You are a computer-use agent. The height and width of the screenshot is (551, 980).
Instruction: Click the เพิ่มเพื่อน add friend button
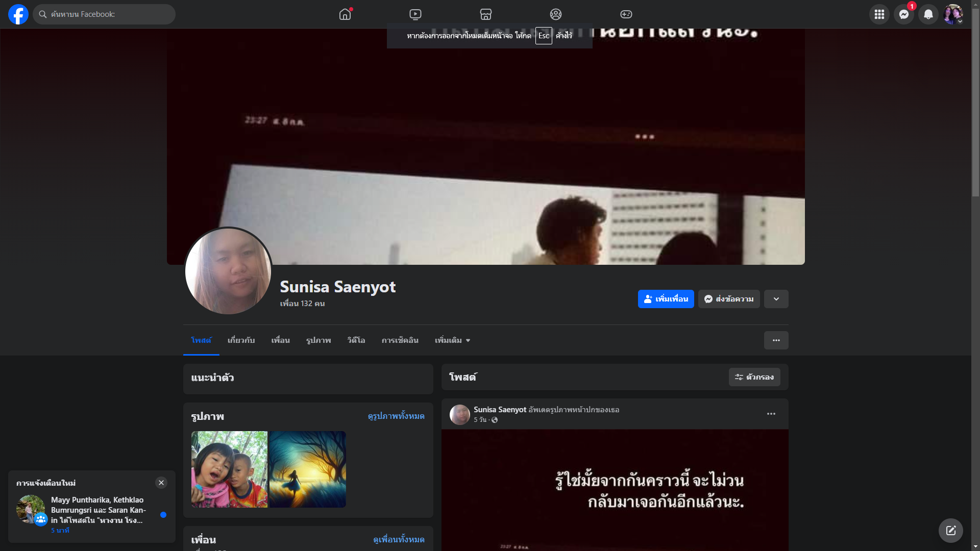point(666,299)
